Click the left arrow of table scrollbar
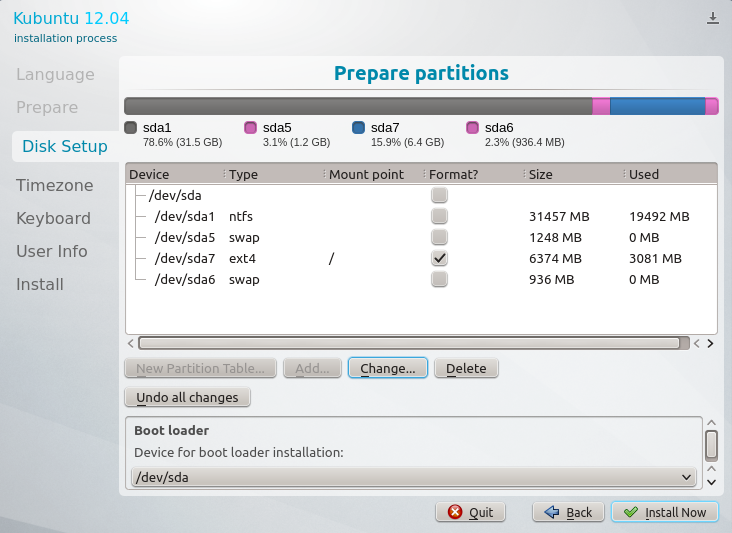 tap(131, 343)
